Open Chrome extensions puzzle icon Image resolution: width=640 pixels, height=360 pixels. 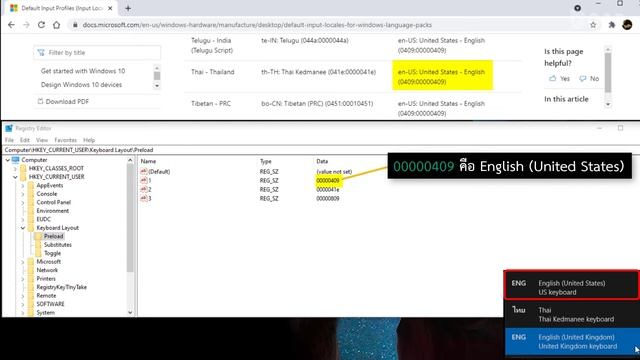(x=611, y=25)
